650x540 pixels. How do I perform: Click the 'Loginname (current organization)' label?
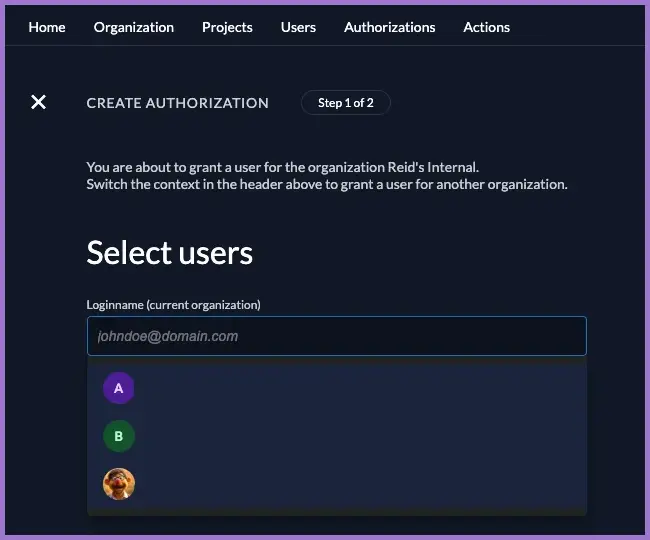point(173,304)
